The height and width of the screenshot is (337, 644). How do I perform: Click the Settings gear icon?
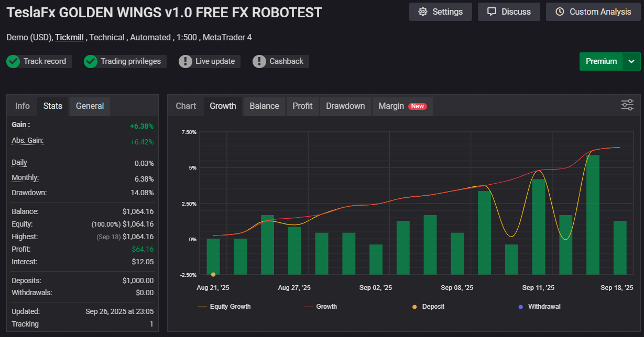(423, 12)
